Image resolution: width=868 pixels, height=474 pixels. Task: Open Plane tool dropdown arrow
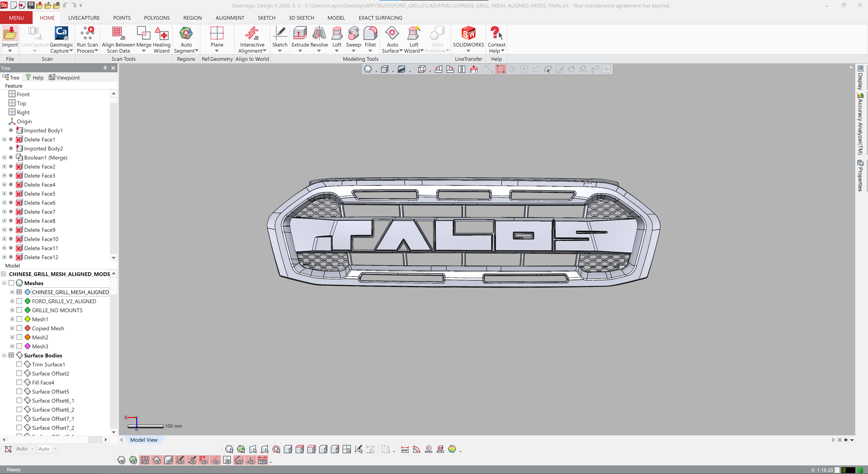[217, 51]
